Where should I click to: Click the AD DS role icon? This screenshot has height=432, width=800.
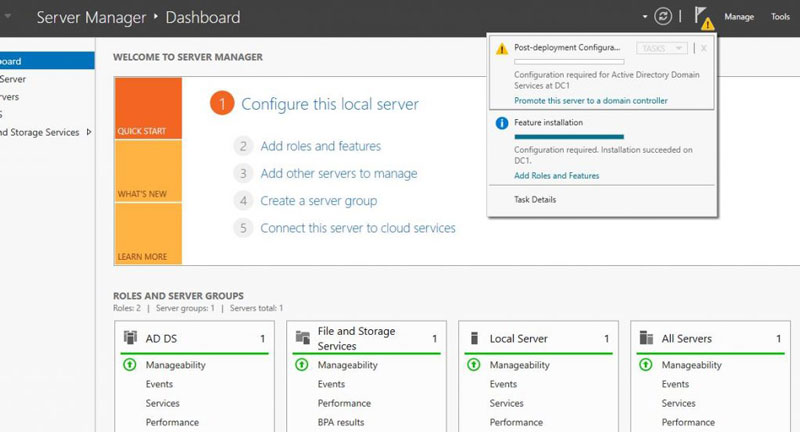pos(131,337)
